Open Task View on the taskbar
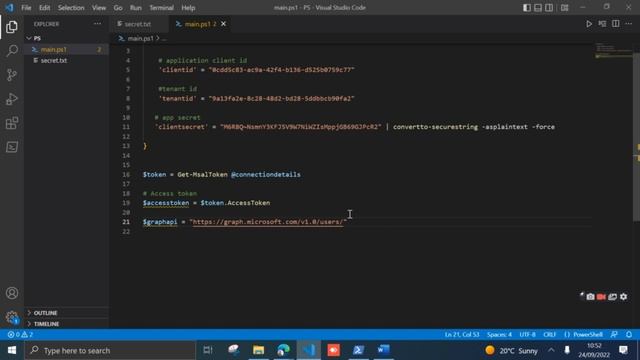Screen dimensions: 640x360 (x=208, y=350)
